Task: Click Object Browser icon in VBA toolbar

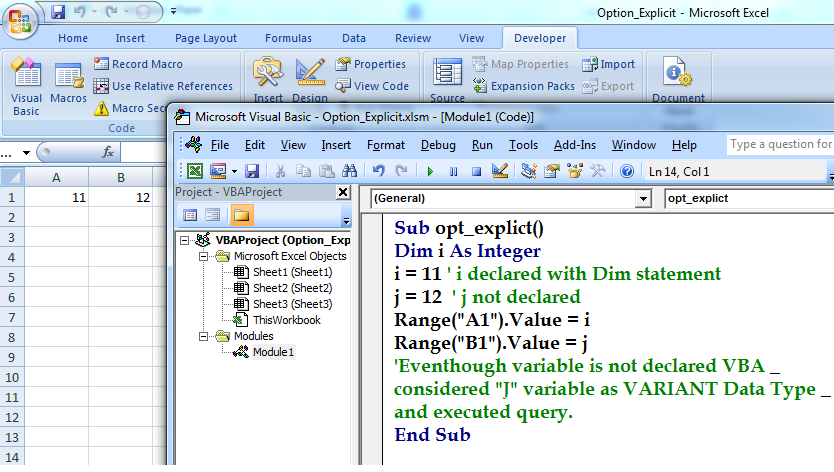Action: (575, 171)
